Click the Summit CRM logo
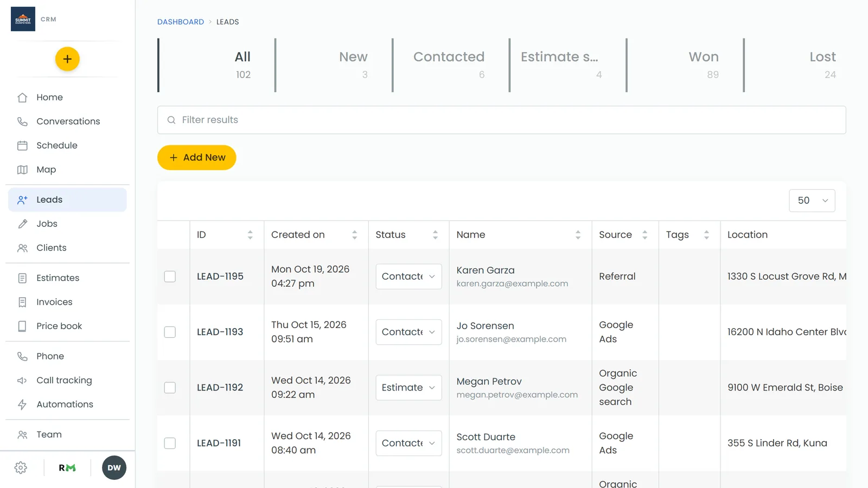The width and height of the screenshot is (868, 488). (23, 19)
